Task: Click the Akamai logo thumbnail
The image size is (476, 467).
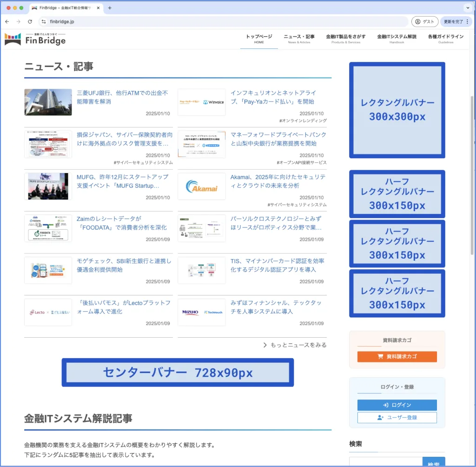Action: pyautogui.click(x=201, y=186)
